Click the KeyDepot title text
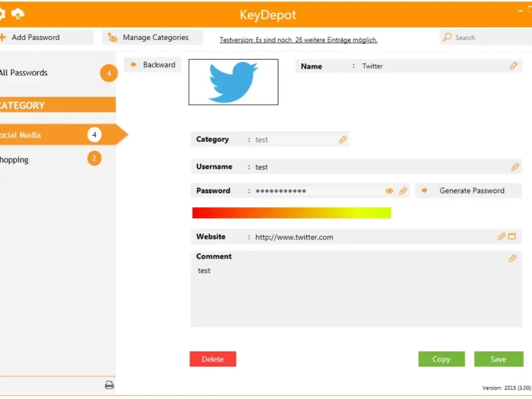The width and height of the screenshot is (532, 399). pos(268,15)
